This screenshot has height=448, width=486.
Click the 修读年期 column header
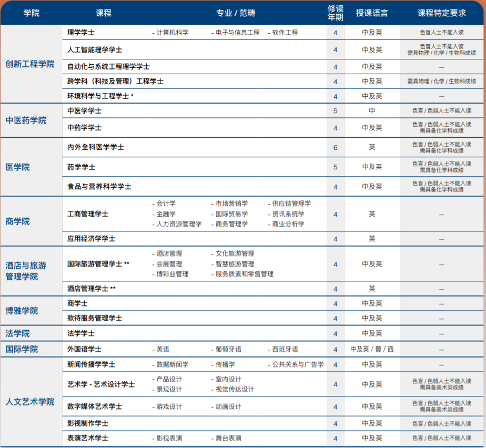[336, 13]
